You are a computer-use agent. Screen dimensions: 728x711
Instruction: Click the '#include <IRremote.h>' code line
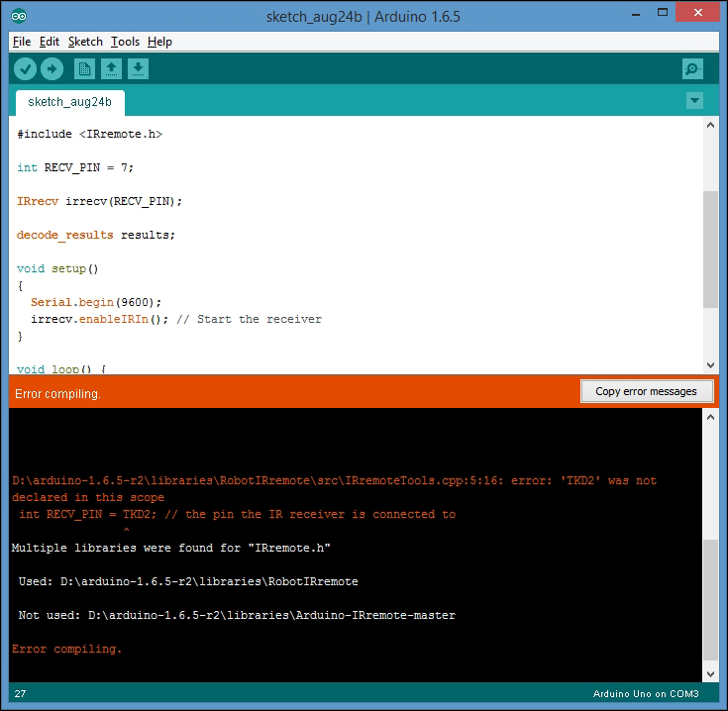pos(90,134)
